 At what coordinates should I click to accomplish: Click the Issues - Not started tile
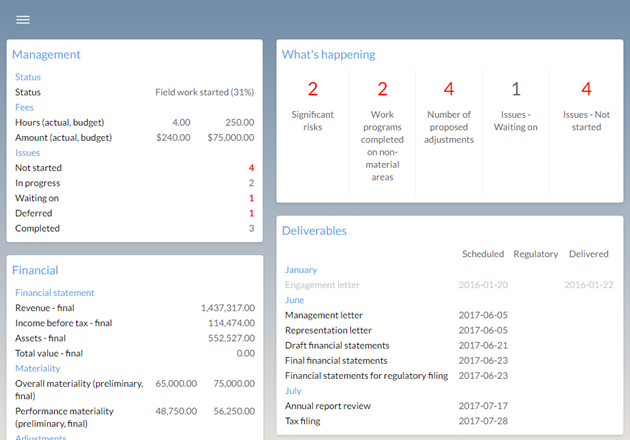tap(586, 110)
